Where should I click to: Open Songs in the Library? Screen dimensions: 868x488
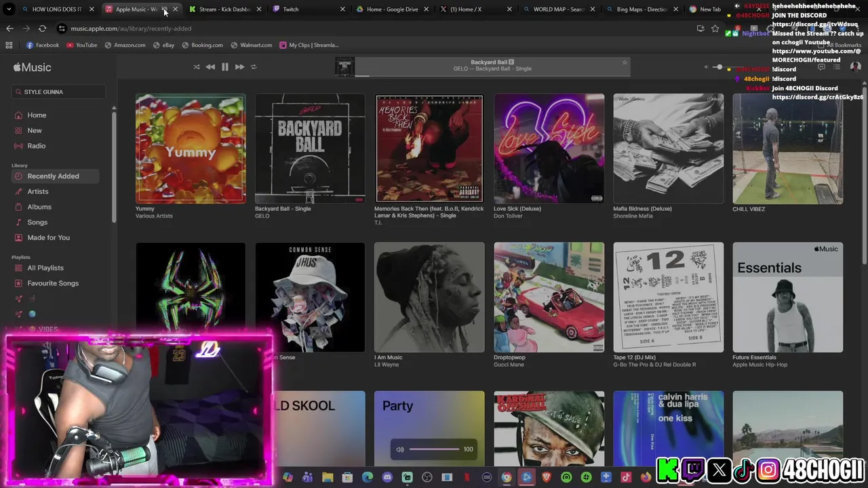pos(37,222)
